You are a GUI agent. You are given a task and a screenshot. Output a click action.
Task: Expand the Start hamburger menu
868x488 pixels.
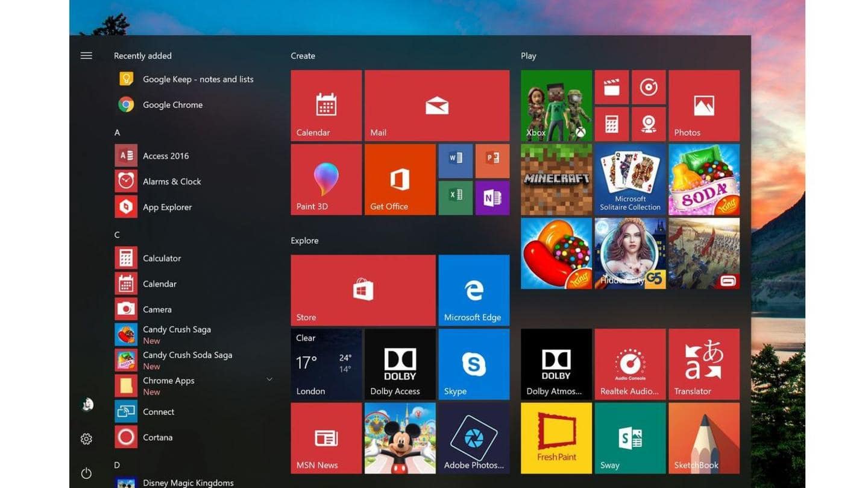click(86, 55)
